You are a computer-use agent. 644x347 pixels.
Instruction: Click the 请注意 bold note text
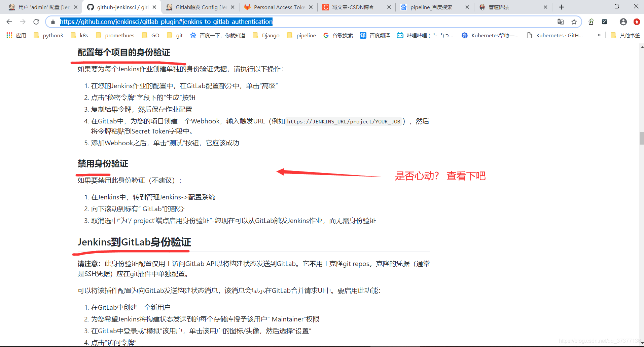pos(89,264)
